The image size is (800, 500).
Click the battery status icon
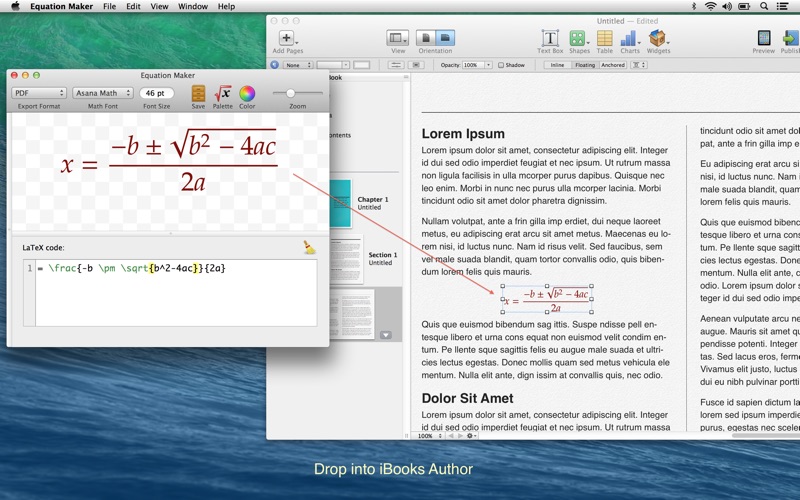744,6
